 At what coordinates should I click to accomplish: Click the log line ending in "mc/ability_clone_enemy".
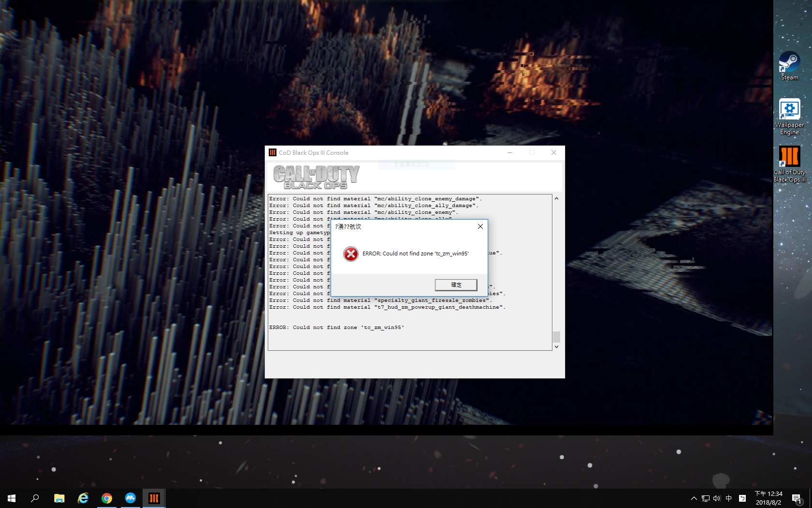click(x=363, y=212)
